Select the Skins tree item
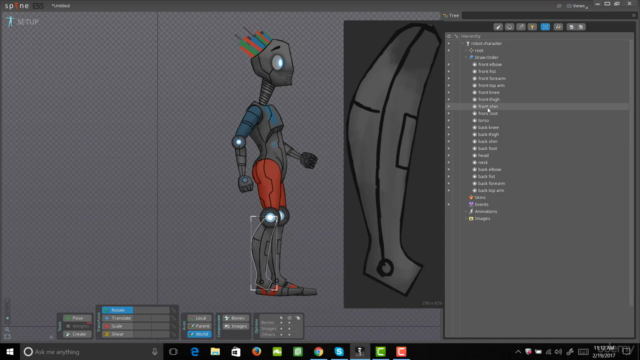640x360 pixels. (x=480, y=198)
